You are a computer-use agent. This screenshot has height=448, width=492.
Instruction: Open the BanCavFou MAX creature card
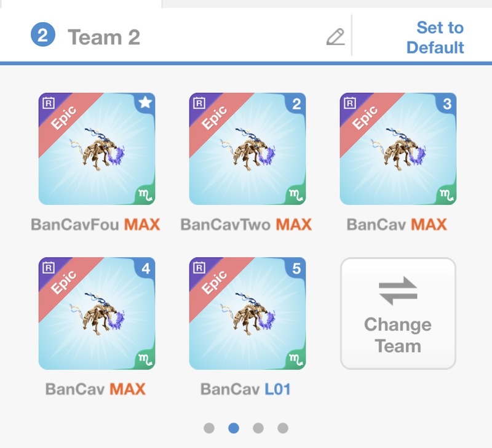[97, 149]
